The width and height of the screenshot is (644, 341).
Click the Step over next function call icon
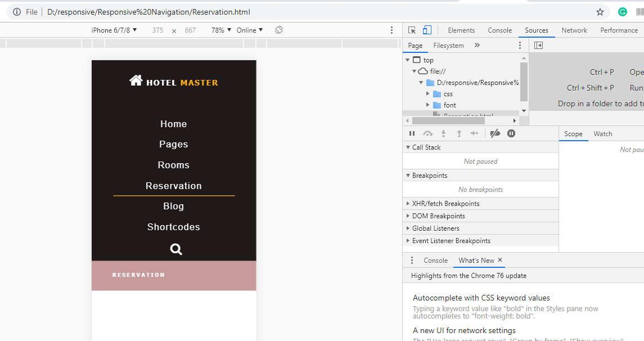(x=427, y=133)
